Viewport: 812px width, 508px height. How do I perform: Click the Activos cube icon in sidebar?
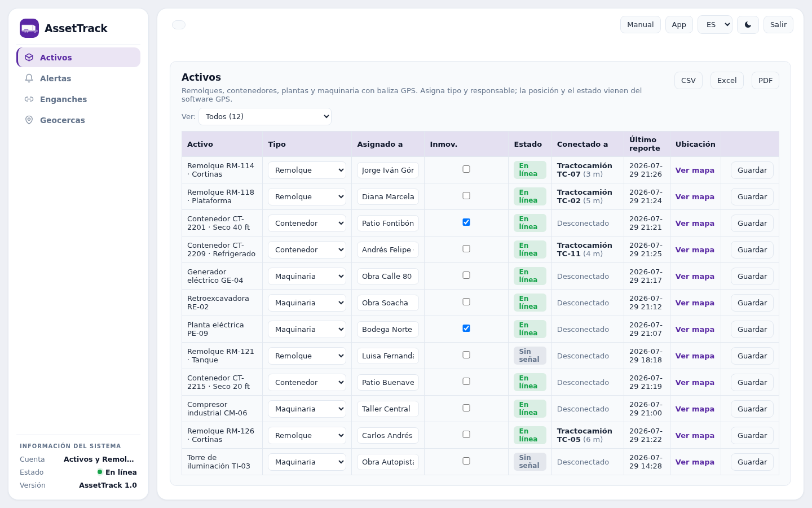click(29, 58)
